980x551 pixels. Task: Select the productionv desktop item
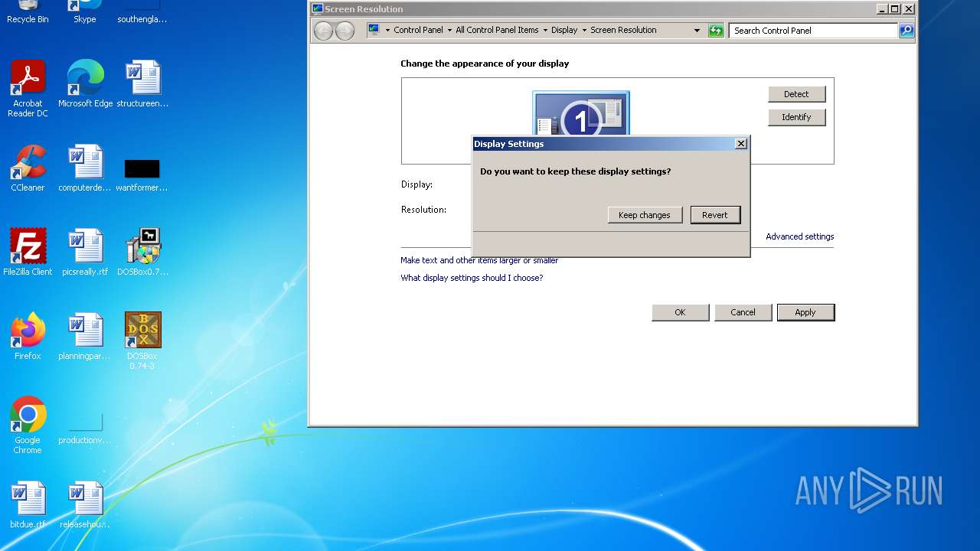tap(85, 429)
